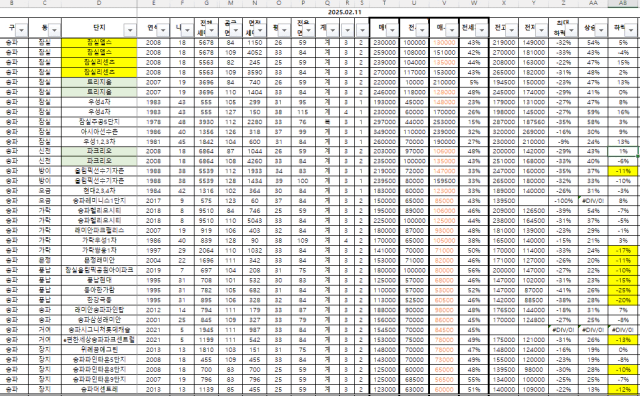This screenshot has width=640, height=396.
Task: Open the filter dropdown in column AA header
Action: (x=601, y=30)
